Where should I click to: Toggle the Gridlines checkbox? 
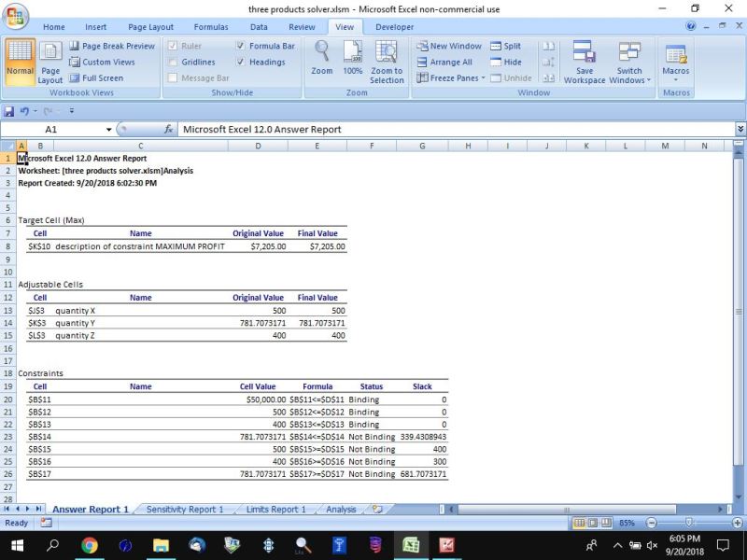(173, 62)
